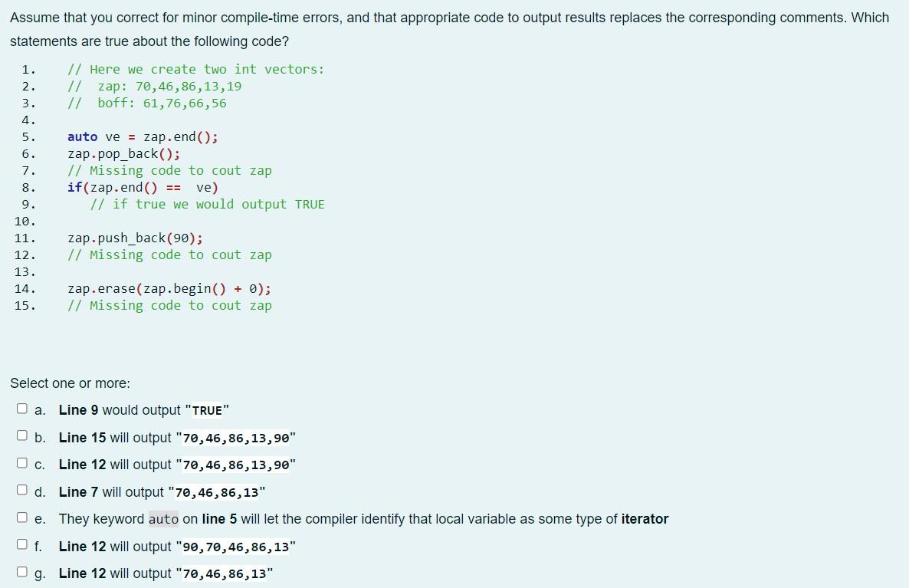Viewport: 909px width, 588px height.
Task: Select the code on line 5
Action: click(x=142, y=136)
